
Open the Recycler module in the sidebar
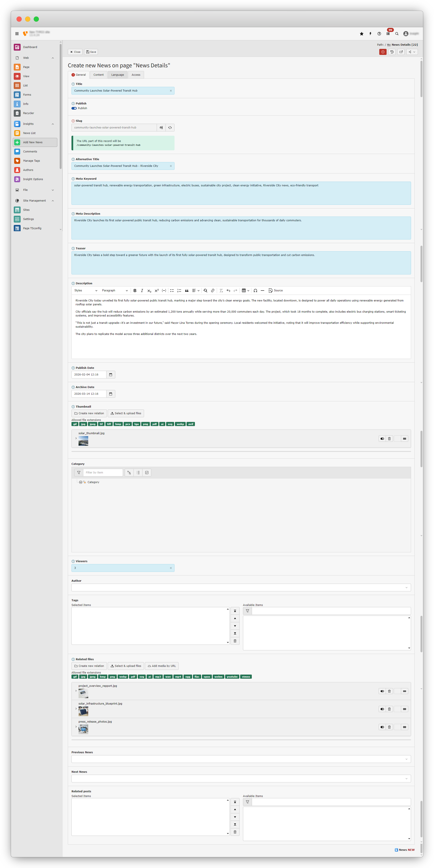[x=28, y=113]
